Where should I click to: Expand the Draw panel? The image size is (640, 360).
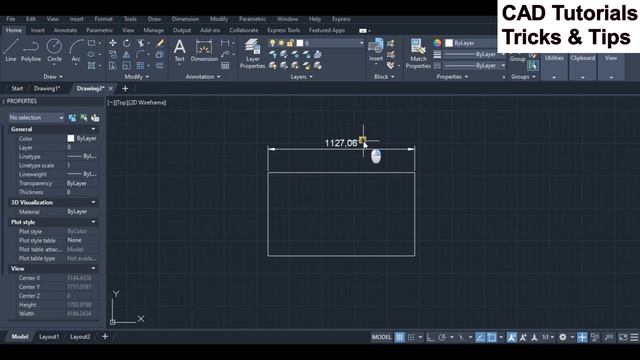pos(53,77)
